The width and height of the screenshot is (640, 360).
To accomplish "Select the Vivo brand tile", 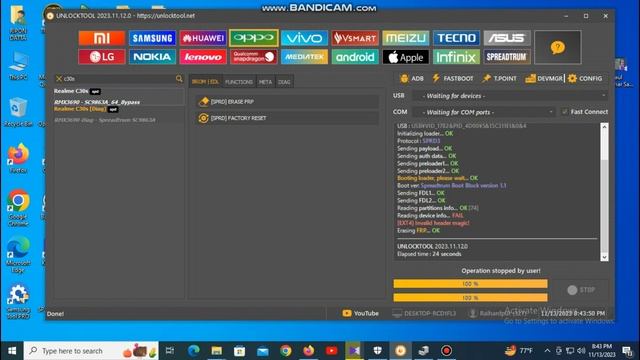I will point(304,38).
